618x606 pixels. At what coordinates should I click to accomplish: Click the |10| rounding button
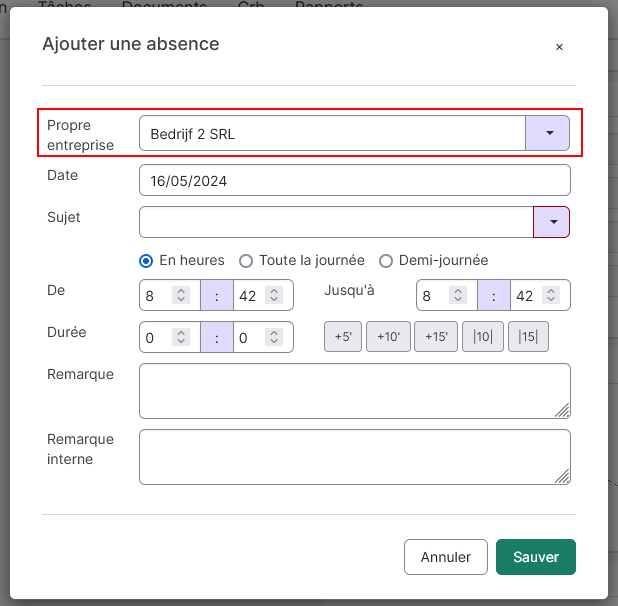tap(483, 336)
